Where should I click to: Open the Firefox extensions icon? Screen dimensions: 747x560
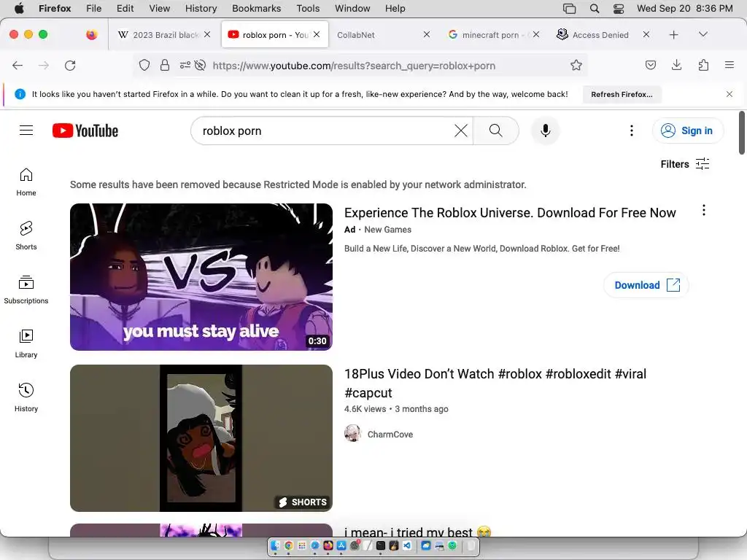coord(703,65)
